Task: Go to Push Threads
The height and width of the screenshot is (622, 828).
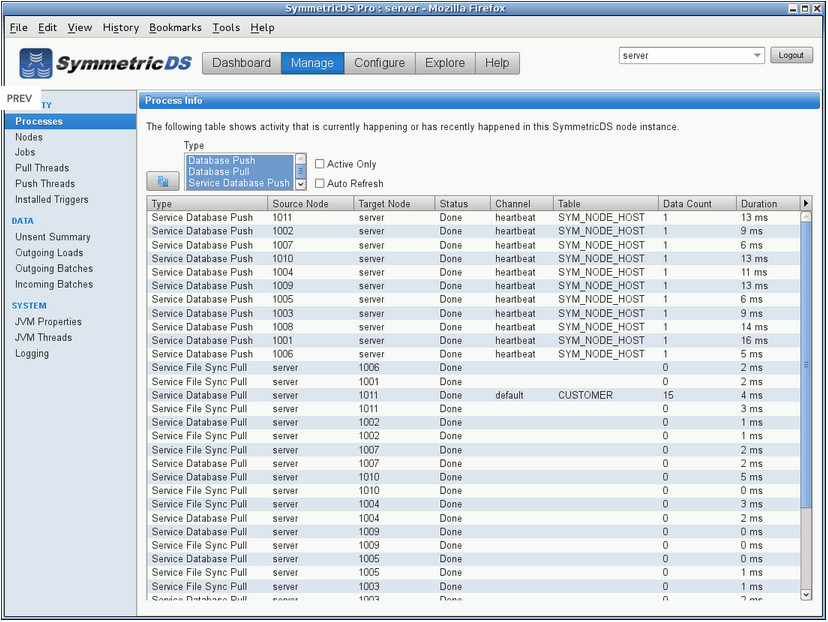Action: pos(45,184)
